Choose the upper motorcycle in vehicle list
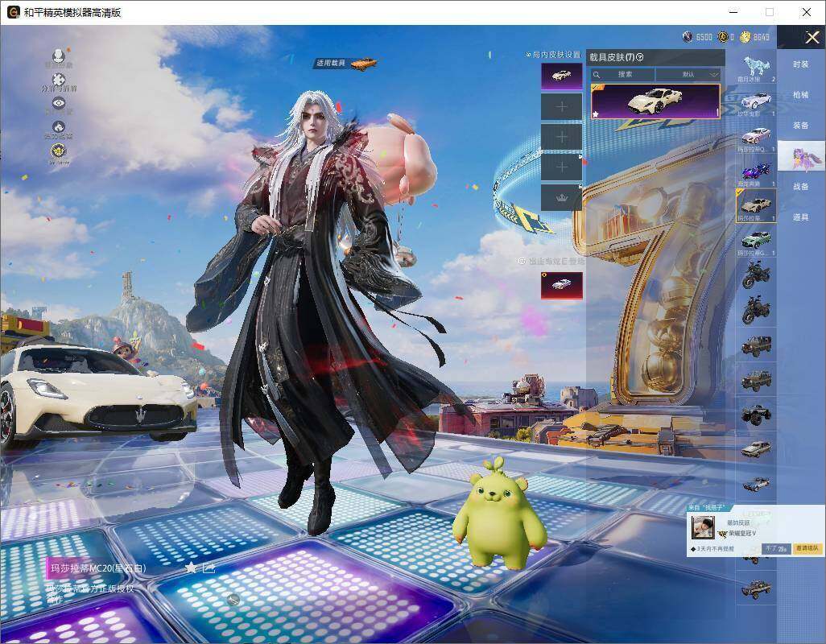826x644 pixels. (756, 275)
